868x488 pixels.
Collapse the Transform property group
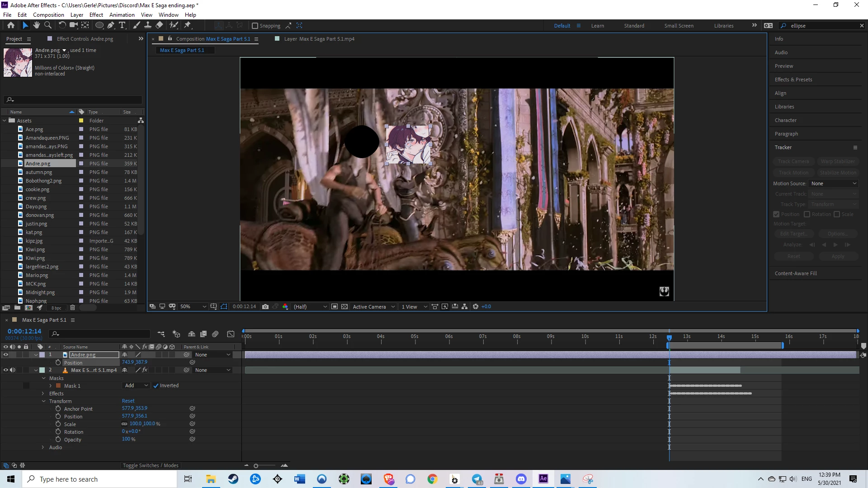(x=44, y=401)
